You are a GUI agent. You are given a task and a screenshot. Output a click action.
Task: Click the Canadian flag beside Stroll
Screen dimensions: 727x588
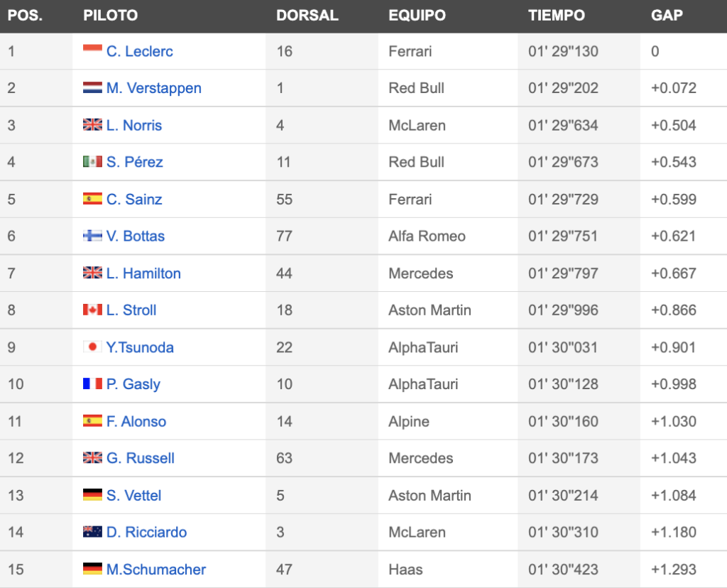[92, 310]
